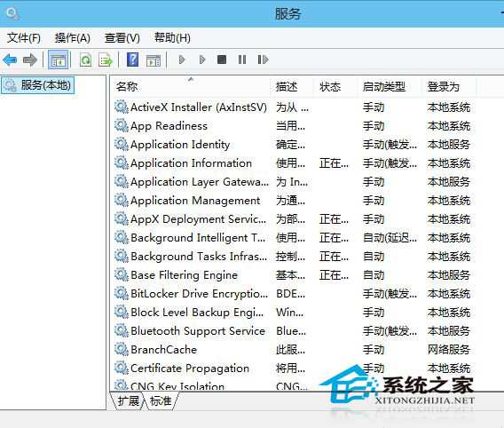Click the gear icon of Certificate Propagation

(122, 368)
